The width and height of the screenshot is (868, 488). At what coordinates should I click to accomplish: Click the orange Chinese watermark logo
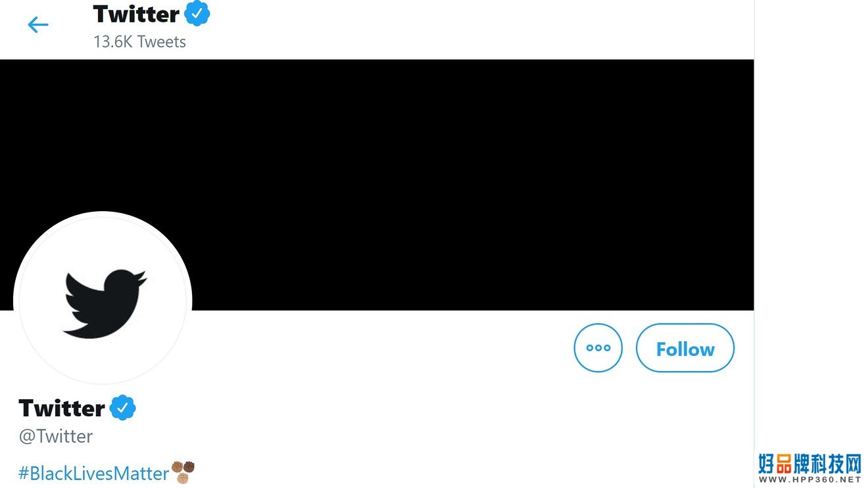pos(809,463)
